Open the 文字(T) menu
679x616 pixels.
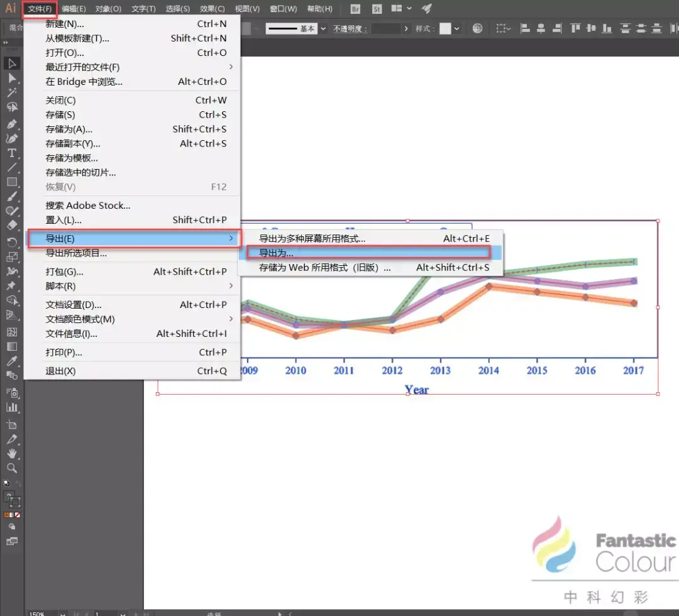(x=143, y=9)
